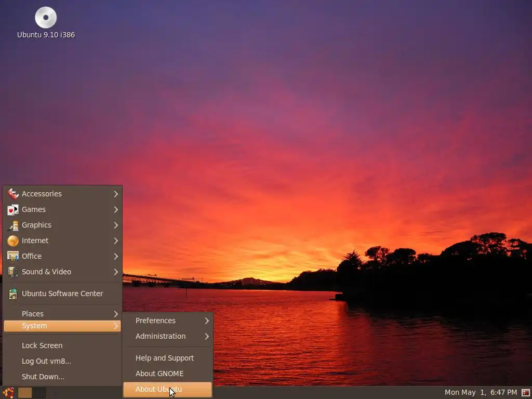Image resolution: width=532 pixels, height=399 pixels.
Task: Click the Sound & Video icon
Action: (x=13, y=272)
